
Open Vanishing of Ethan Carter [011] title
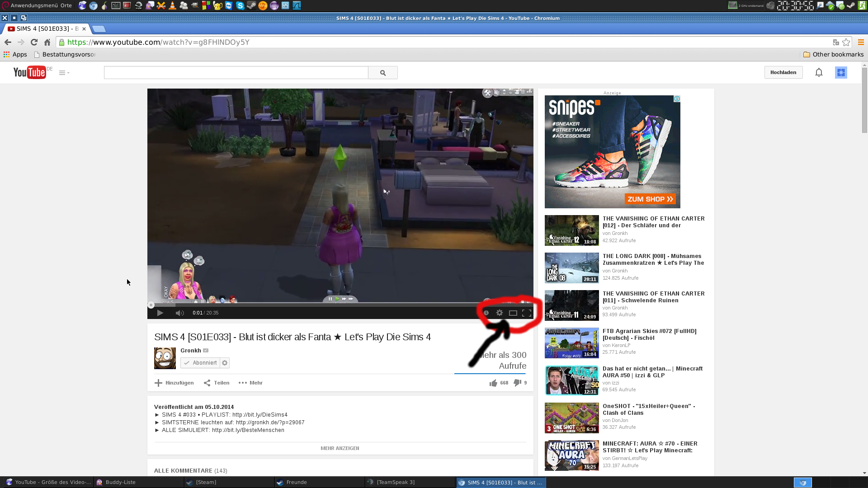tap(654, 297)
